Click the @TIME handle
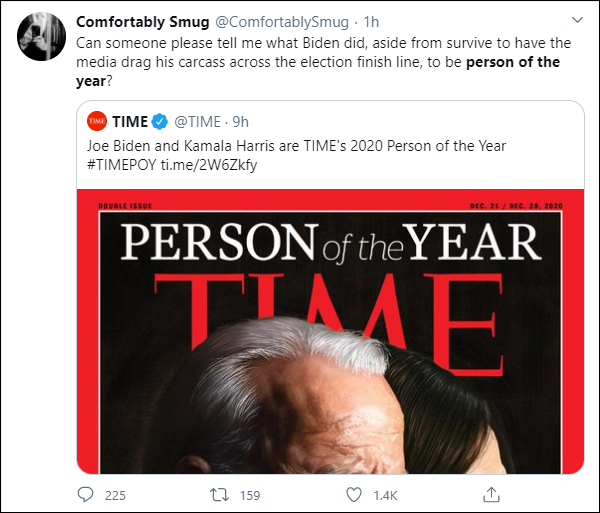600x513 pixels. coord(199,122)
